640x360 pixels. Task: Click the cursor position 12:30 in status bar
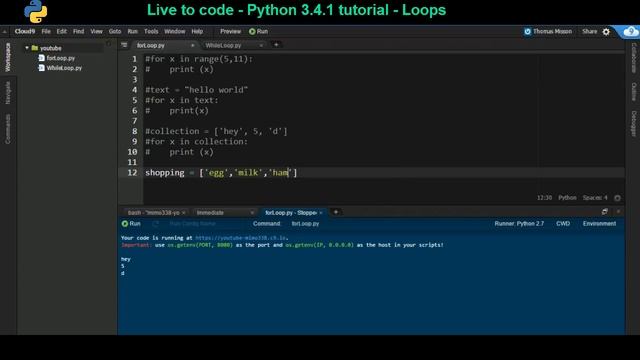pos(544,198)
